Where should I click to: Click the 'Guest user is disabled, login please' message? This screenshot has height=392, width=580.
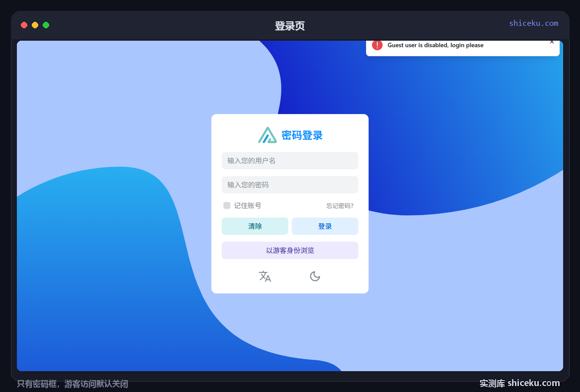click(435, 45)
